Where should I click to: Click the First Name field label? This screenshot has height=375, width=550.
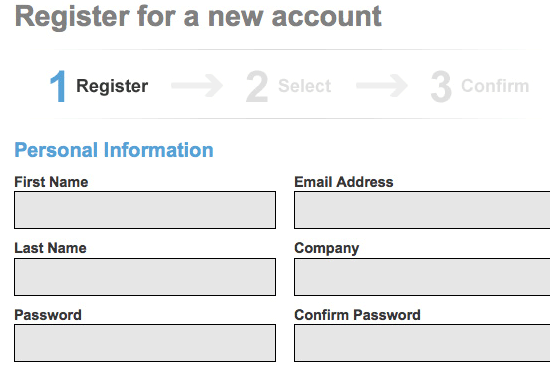51,182
